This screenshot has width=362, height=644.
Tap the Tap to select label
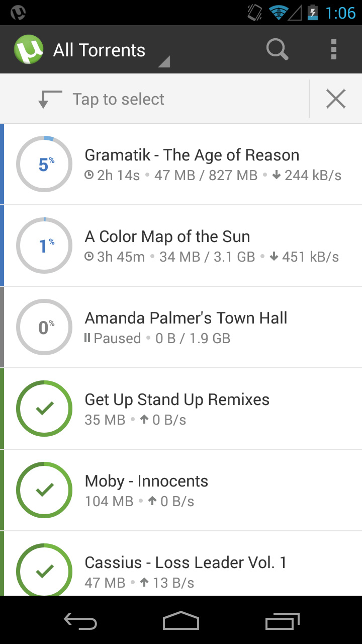pyautogui.click(x=118, y=99)
